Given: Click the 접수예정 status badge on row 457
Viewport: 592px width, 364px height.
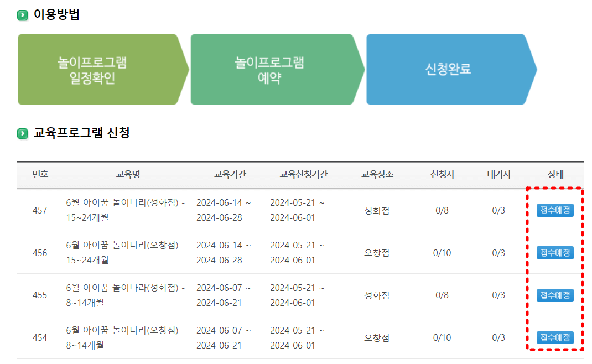Looking at the screenshot, I should (555, 210).
